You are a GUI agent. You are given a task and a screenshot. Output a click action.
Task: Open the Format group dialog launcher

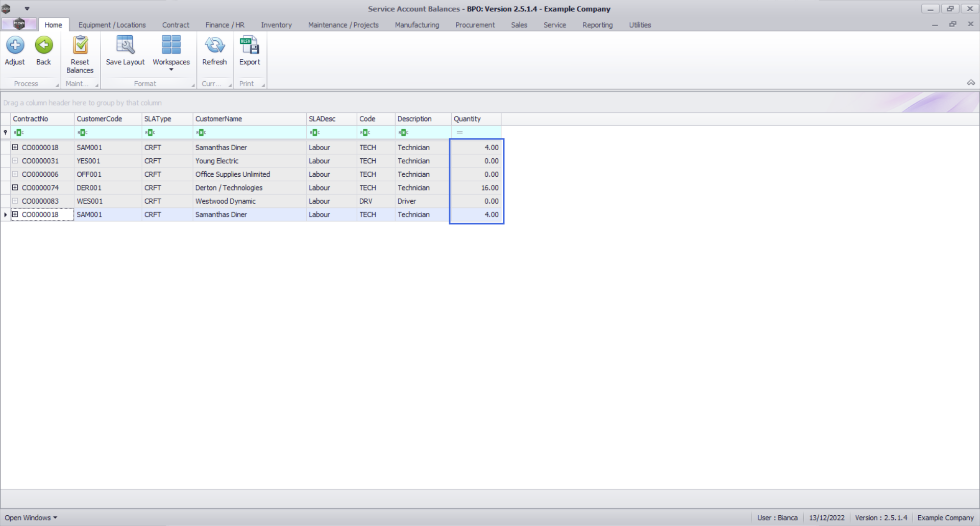(193, 85)
